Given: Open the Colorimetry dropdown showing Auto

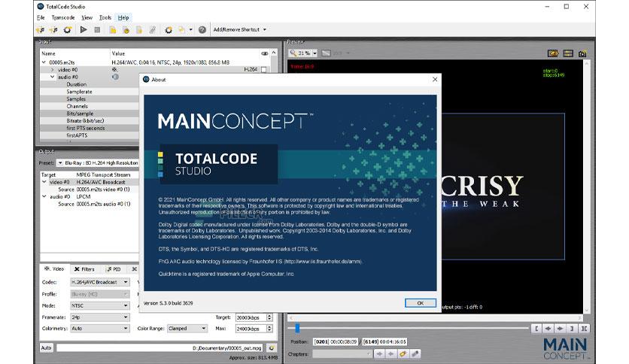Looking at the screenshot, I should (x=100, y=329).
